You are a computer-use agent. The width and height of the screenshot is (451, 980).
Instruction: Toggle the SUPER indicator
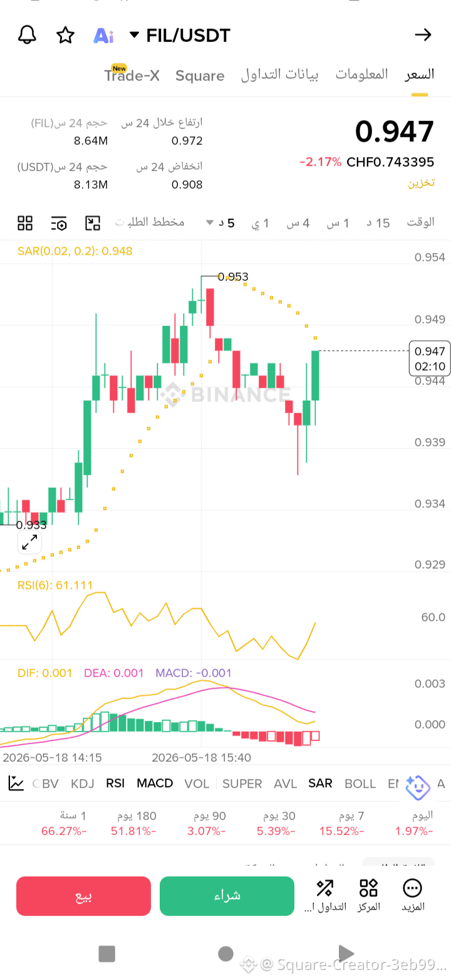(242, 783)
